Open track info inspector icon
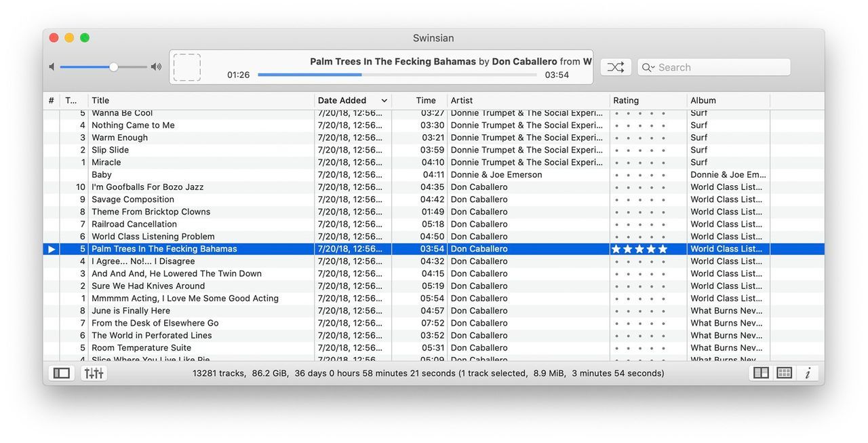The image size is (868, 443). click(807, 373)
